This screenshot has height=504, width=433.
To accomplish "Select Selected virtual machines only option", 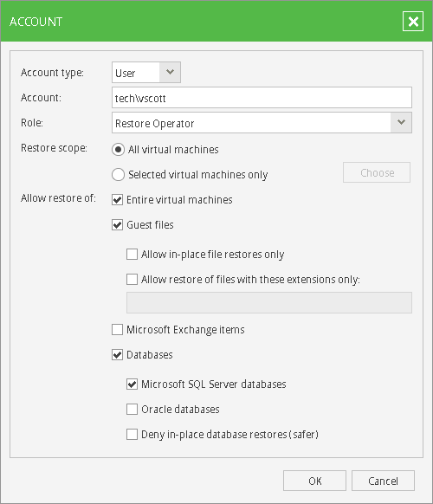I will pos(118,175).
